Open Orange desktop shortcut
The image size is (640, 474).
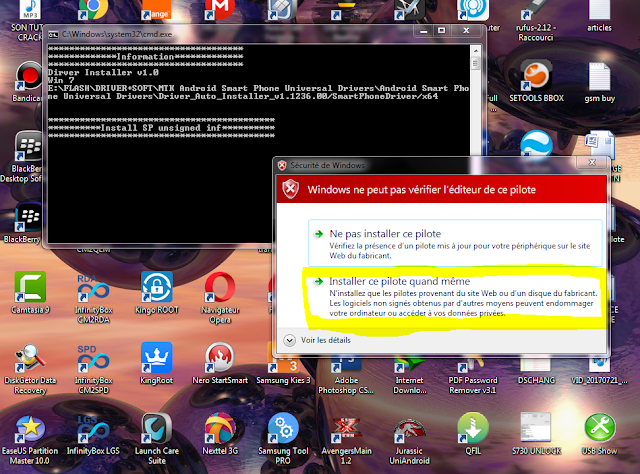pyautogui.click(x=157, y=10)
